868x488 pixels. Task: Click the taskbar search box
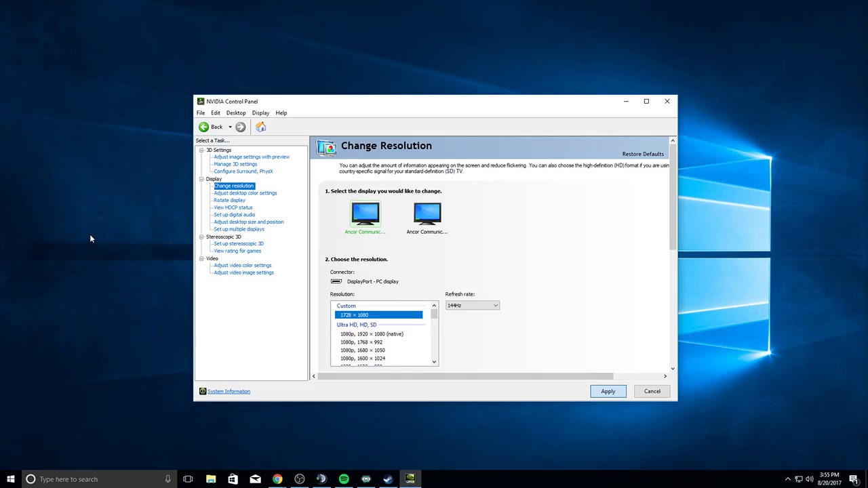(99, 479)
